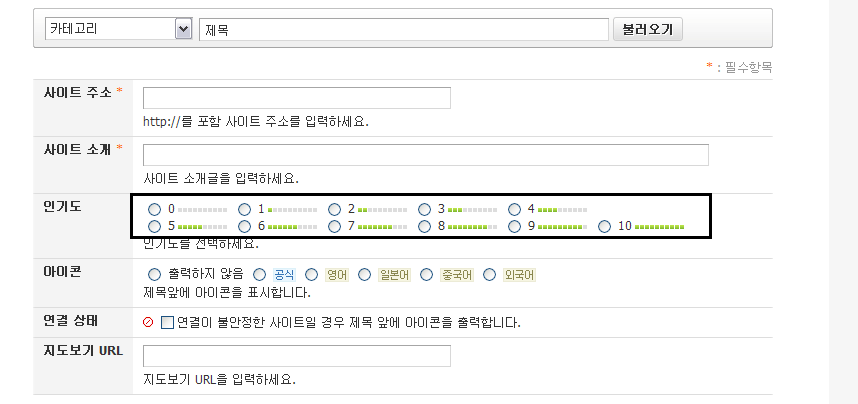The width and height of the screenshot is (858, 404).
Task: Focus the 사이트 주소 input field
Action: point(297,98)
